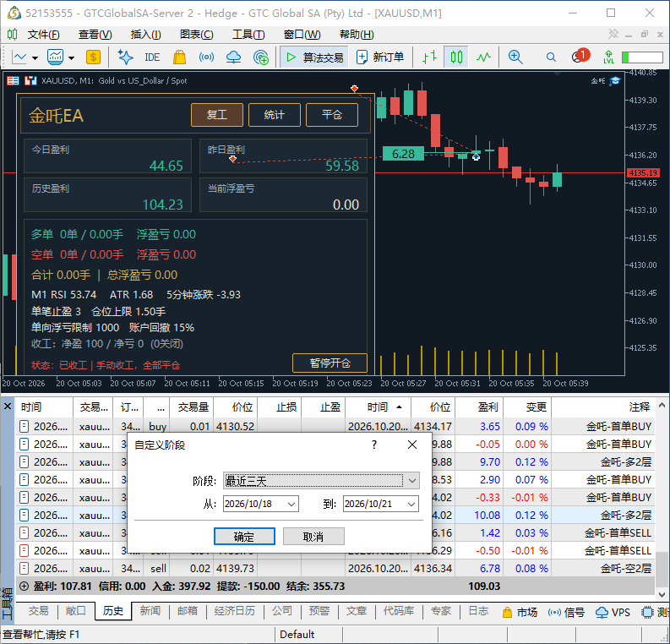Click the blue sparkle AI toolbar icon
The width and height of the screenshot is (670, 644).
pyautogui.click(x=125, y=57)
